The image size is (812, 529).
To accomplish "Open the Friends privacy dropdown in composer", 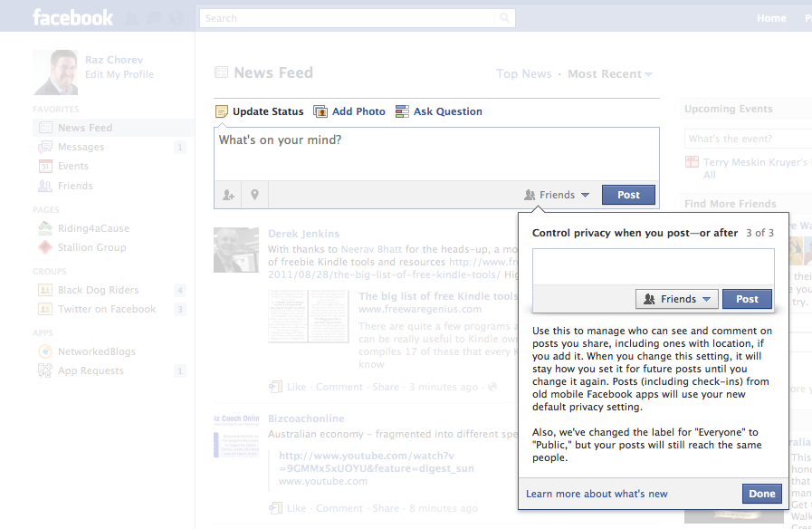I will (x=557, y=195).
